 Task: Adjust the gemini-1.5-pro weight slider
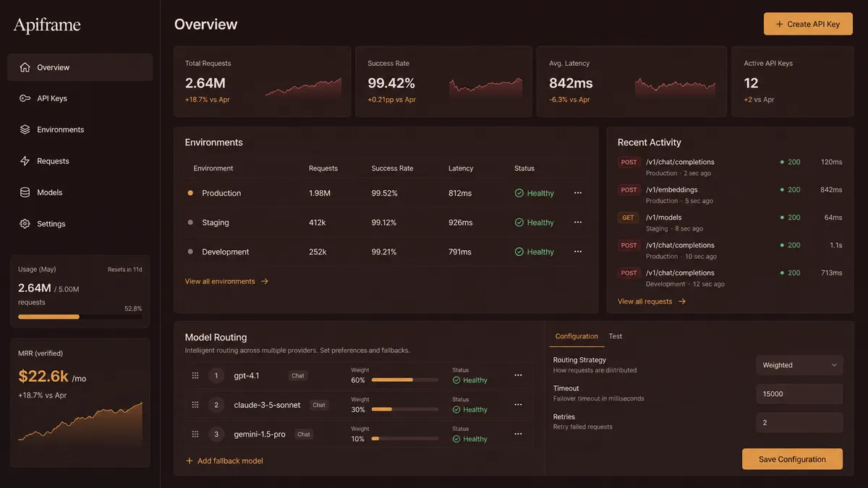[x=404, y=438]
